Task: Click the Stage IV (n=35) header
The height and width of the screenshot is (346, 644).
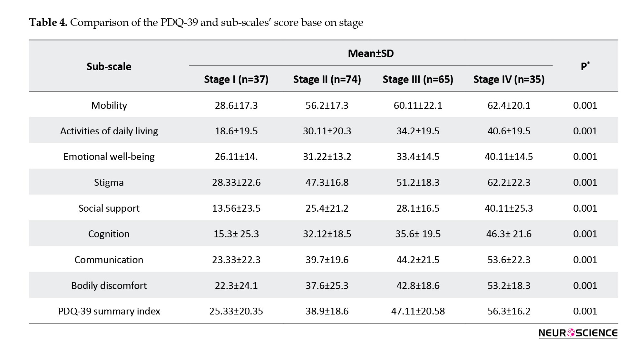Action: [x=509, y=79]
